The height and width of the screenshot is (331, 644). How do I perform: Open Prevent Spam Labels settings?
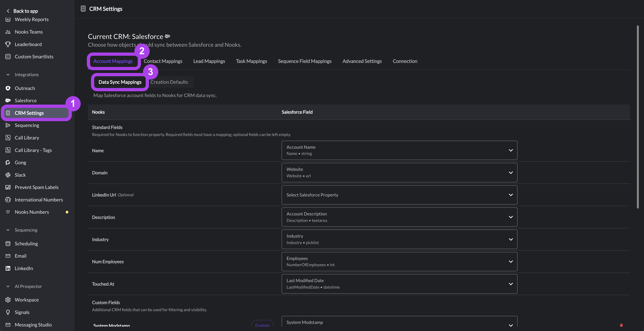pyautogui.click(x=37, y=187)
